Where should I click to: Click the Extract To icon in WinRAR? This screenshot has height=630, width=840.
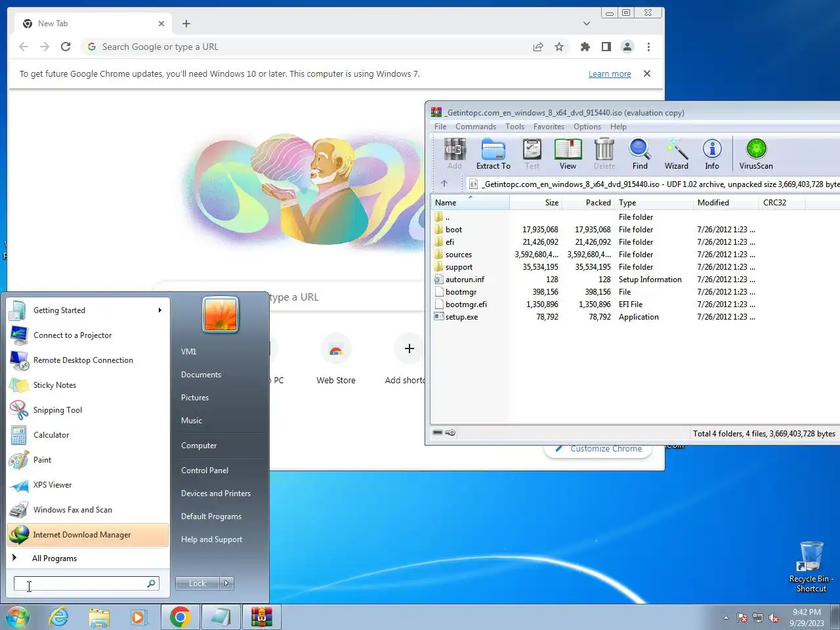493,154
